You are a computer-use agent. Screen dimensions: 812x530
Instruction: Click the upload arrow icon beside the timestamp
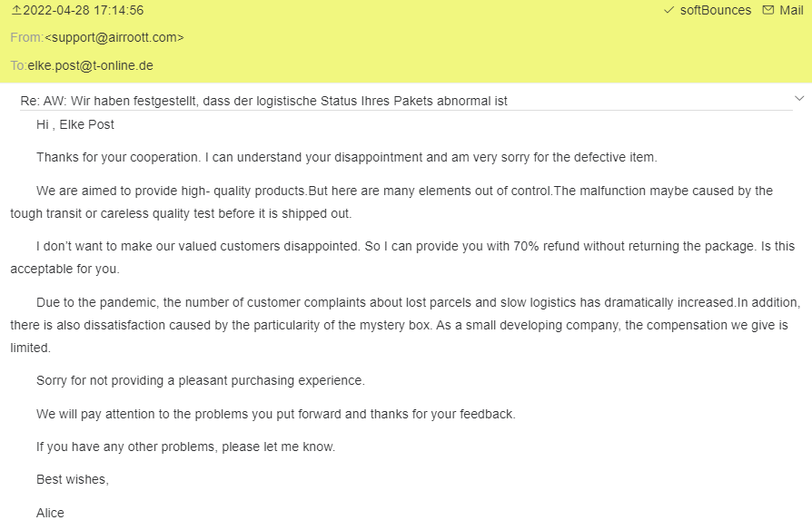pyautogui.click(x=15, y=11)
